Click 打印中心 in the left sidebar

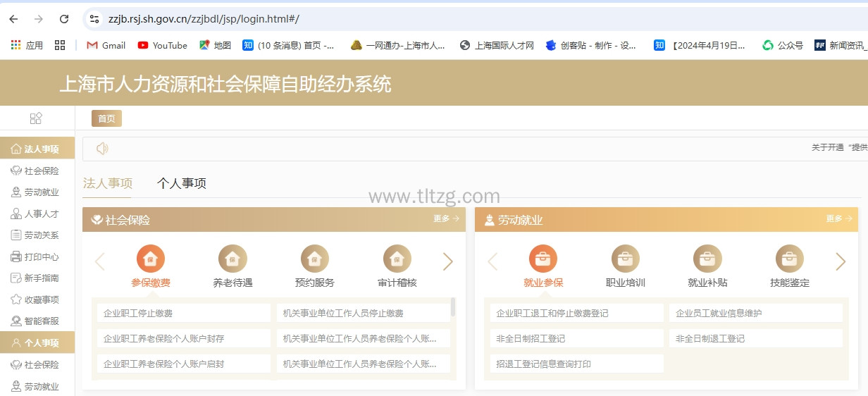[41, 256]
